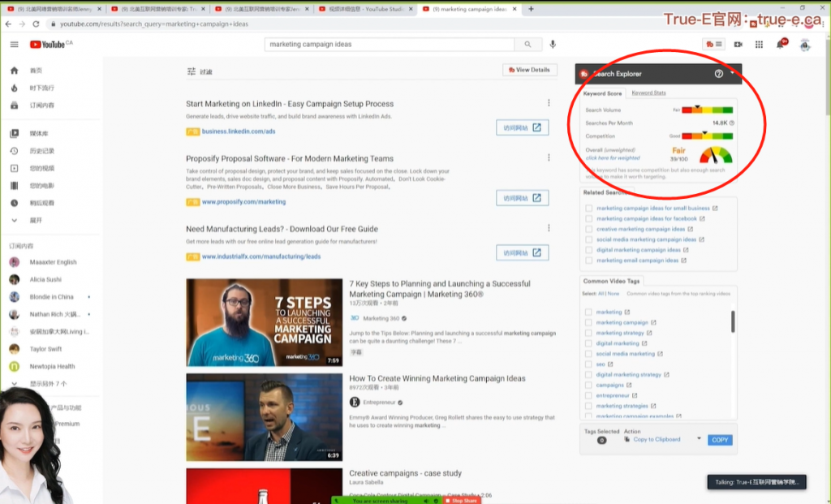The height and width of the screenshot is (504, 831).
Task: Open the YouTube apps grid icon
Action: [759, 45]
